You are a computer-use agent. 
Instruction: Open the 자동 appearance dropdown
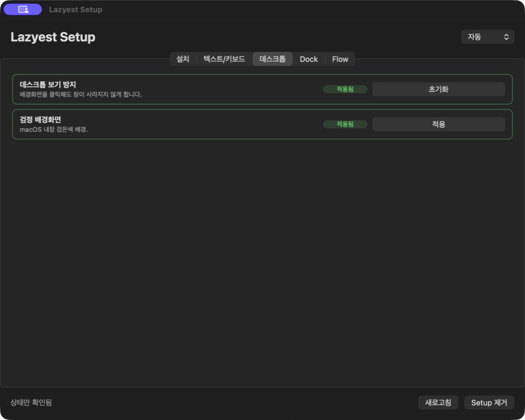tap(488, 37)
